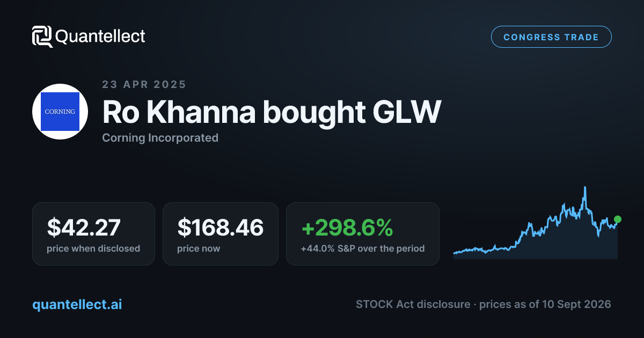The width and height of the screenshot is (644, 338).
Task: Click the price when disclosed label
Action: [x=93, y=248]
